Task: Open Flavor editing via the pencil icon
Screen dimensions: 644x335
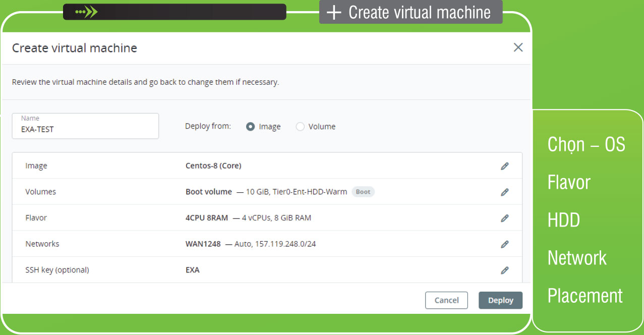Action: point(504,218)
